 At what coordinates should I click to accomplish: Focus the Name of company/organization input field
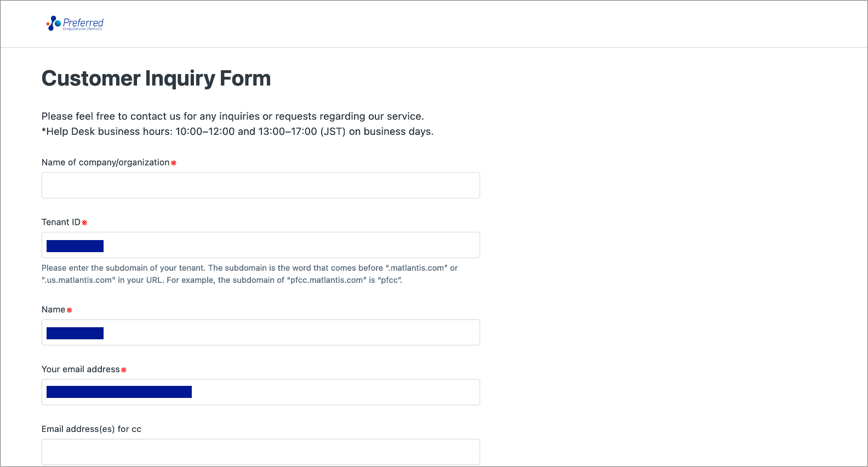260,185
